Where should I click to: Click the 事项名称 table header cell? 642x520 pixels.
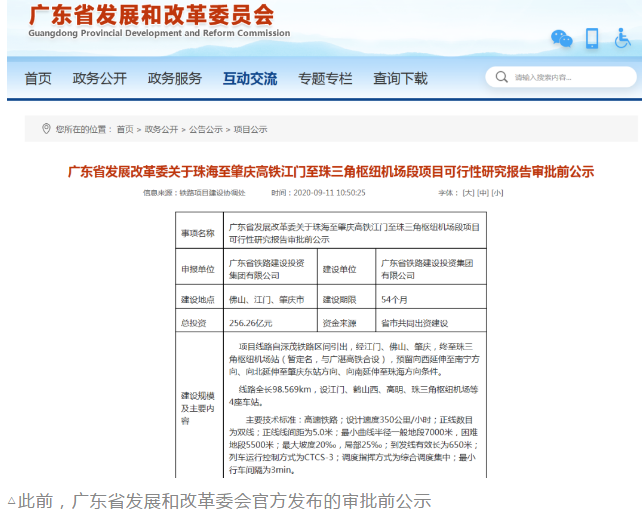(199, 230)
